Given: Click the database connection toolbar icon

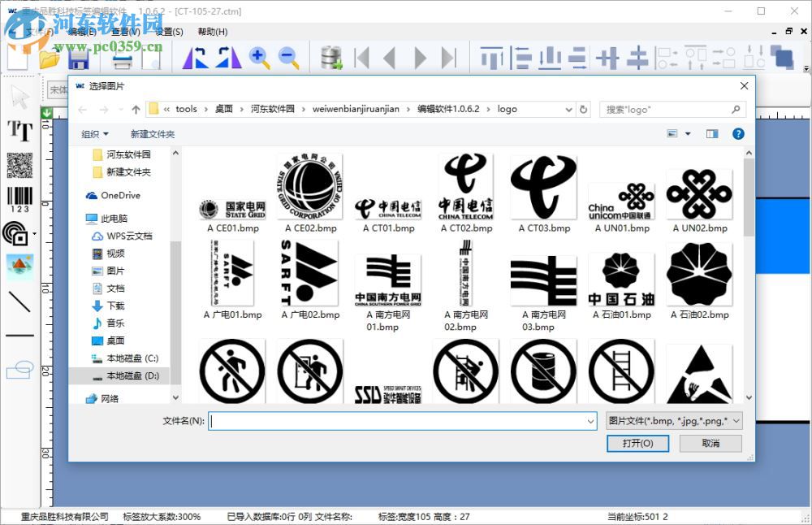Looking at the screenshot, I should pos(331,58).
